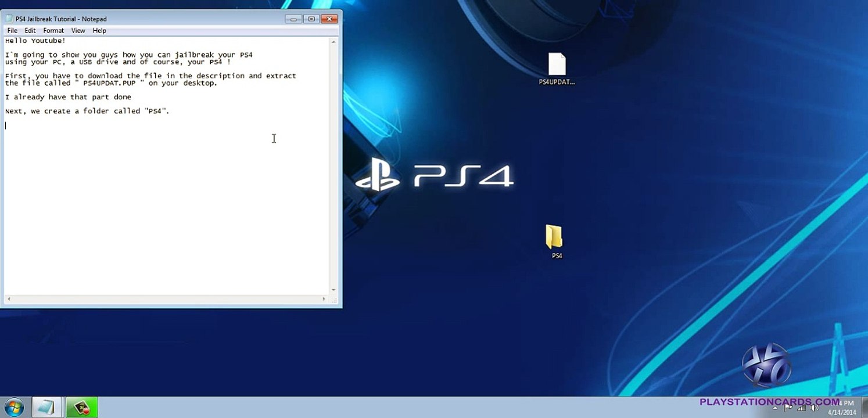Open the PS4UPDAT file on the desktop
The image size is (868, 418).
557,69
